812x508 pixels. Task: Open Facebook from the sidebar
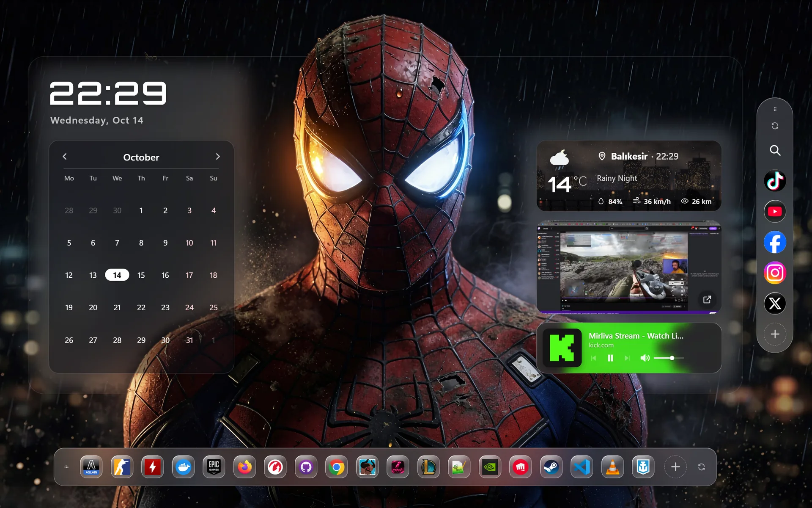point(775,242)
